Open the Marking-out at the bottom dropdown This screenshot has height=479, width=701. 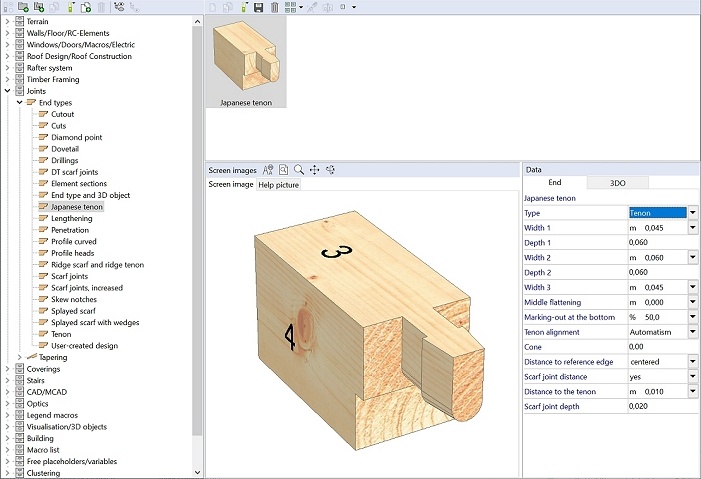(693, 317)
